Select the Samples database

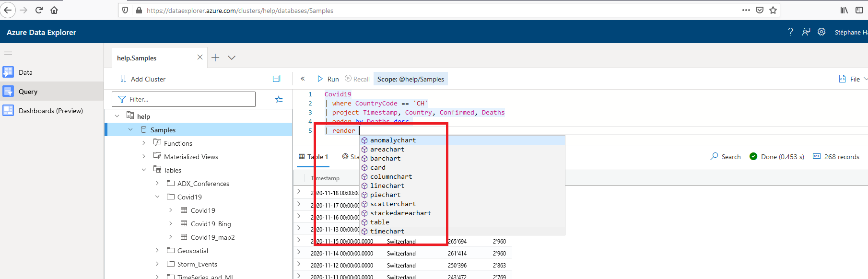(x=163, y=130)
